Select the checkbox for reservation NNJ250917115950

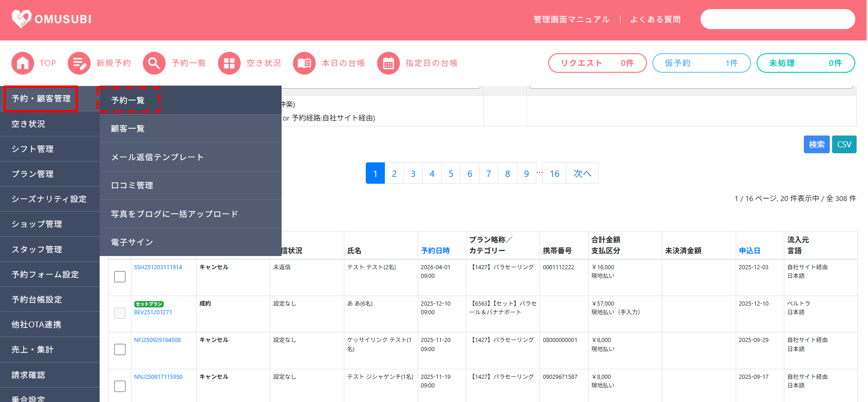tap(120, 386)
